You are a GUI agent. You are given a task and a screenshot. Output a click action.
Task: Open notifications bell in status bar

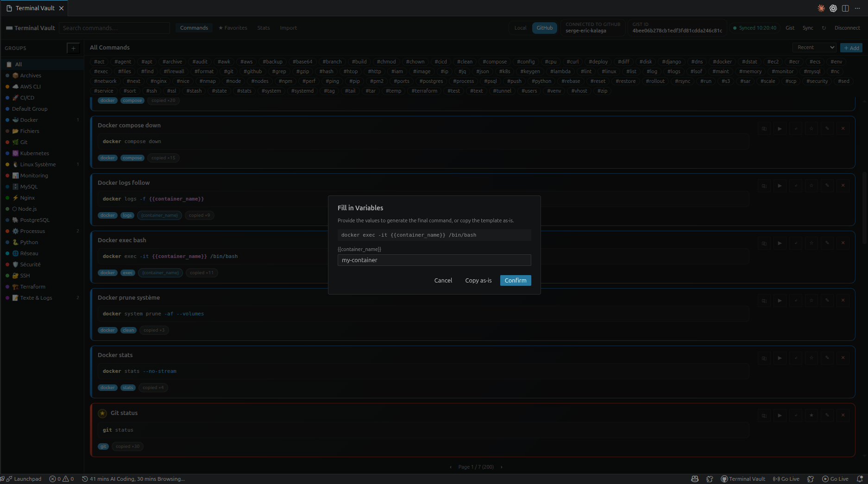pos(860,479)
